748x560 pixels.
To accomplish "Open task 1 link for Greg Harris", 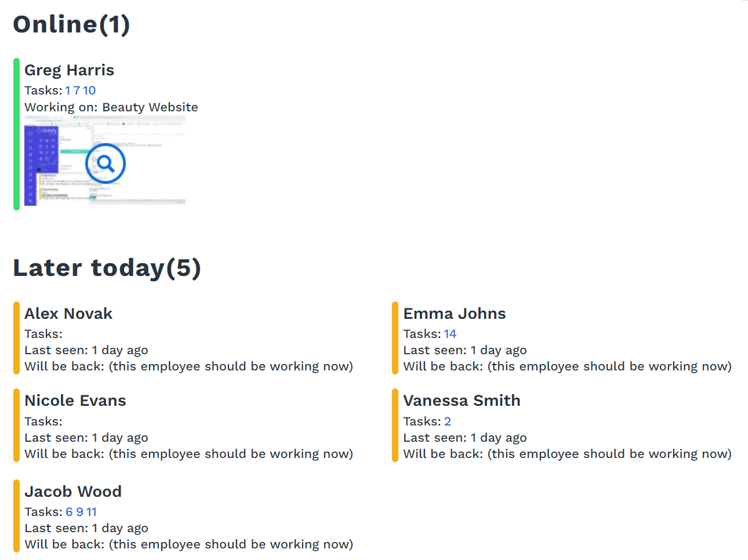I will coord(68,90).
